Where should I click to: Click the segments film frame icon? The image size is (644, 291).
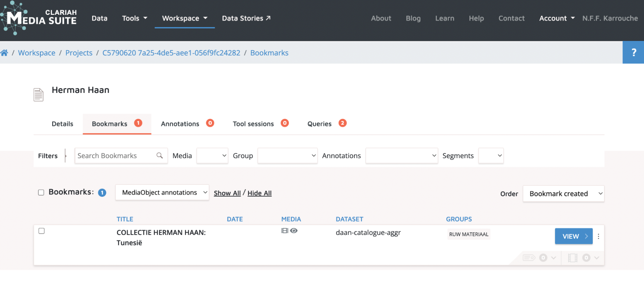pos(572,258)
